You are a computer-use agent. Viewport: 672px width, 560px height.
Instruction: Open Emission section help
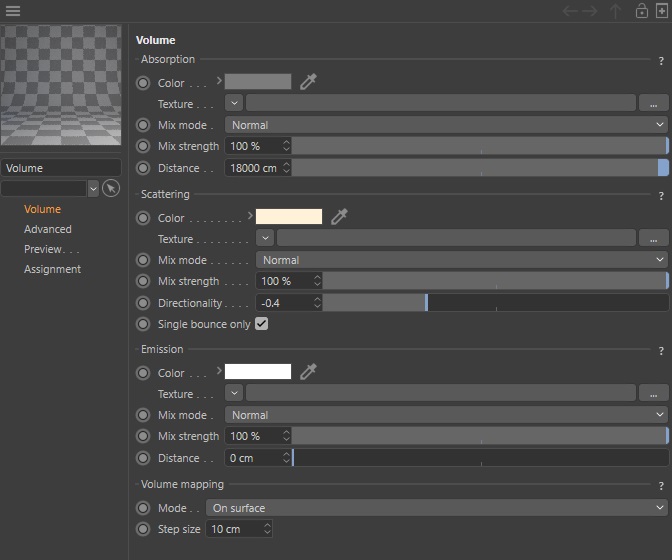(661, 351)
